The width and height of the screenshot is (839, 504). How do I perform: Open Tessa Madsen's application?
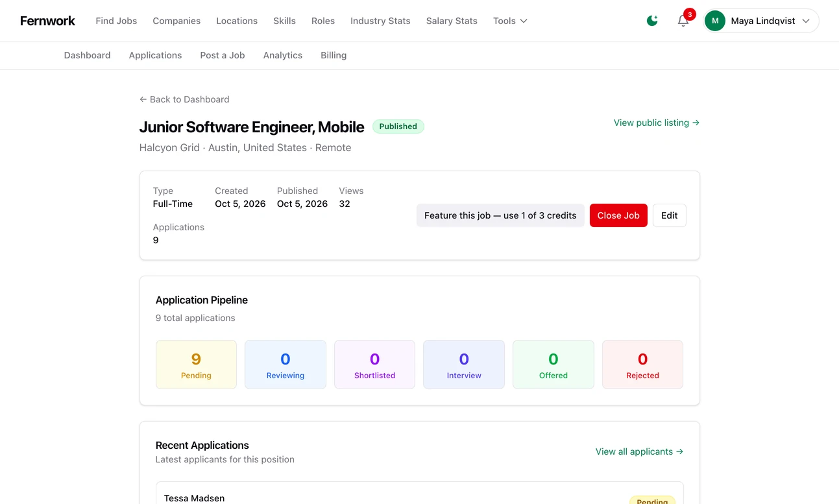pyautogui.click(x=419, y=494)
